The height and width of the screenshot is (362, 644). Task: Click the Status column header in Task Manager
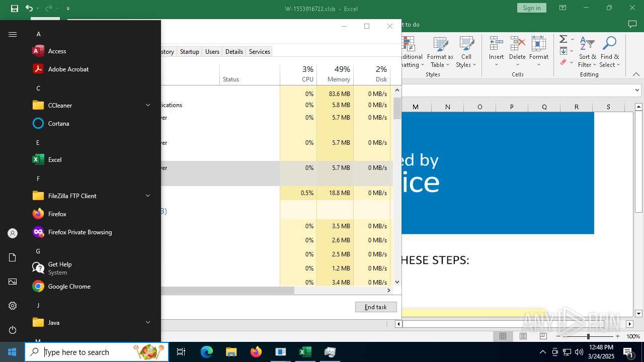[250, 74]
